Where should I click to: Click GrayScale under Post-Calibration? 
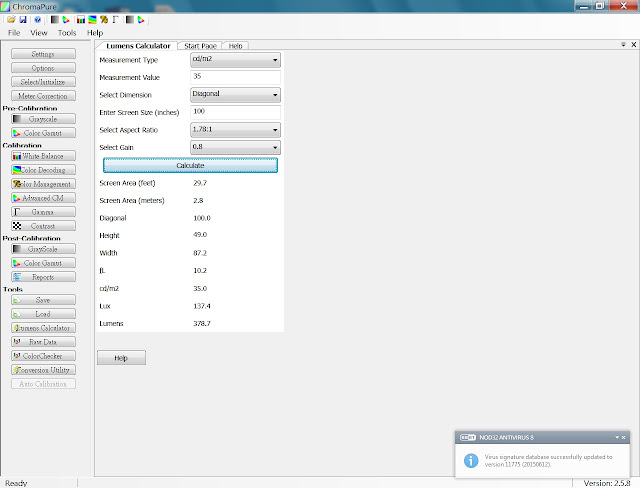click(x=43, y=249)
